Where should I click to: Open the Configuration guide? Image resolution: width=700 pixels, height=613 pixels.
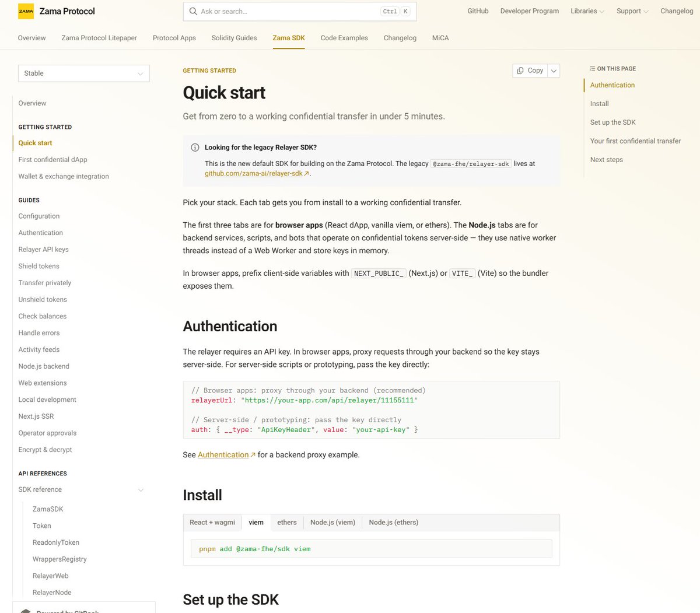39,216
